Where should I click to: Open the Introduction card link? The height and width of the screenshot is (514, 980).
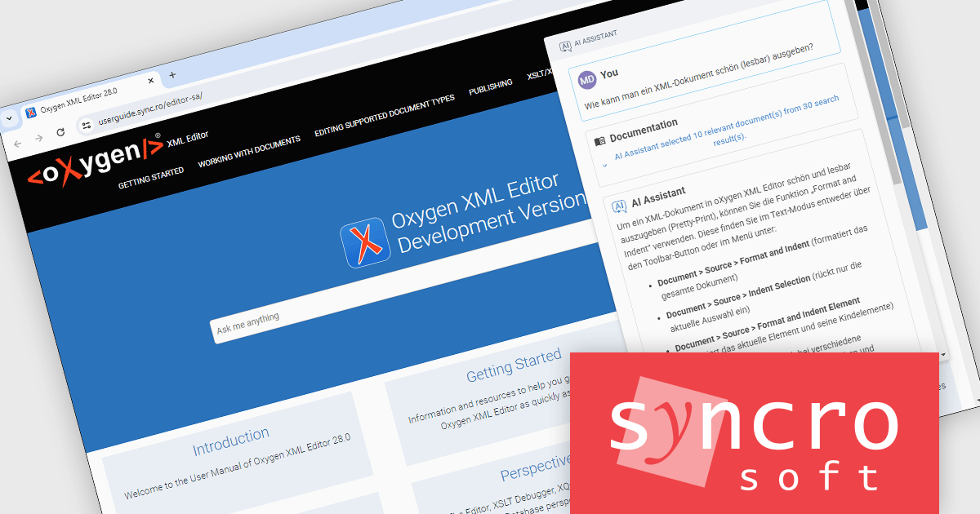231,441
